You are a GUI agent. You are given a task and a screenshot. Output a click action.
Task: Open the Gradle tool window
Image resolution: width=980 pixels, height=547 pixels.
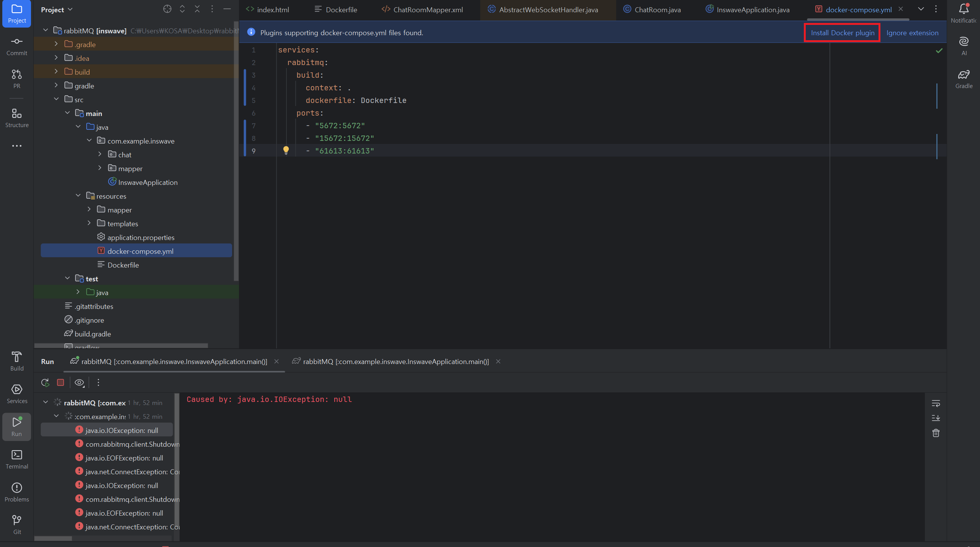964,79
